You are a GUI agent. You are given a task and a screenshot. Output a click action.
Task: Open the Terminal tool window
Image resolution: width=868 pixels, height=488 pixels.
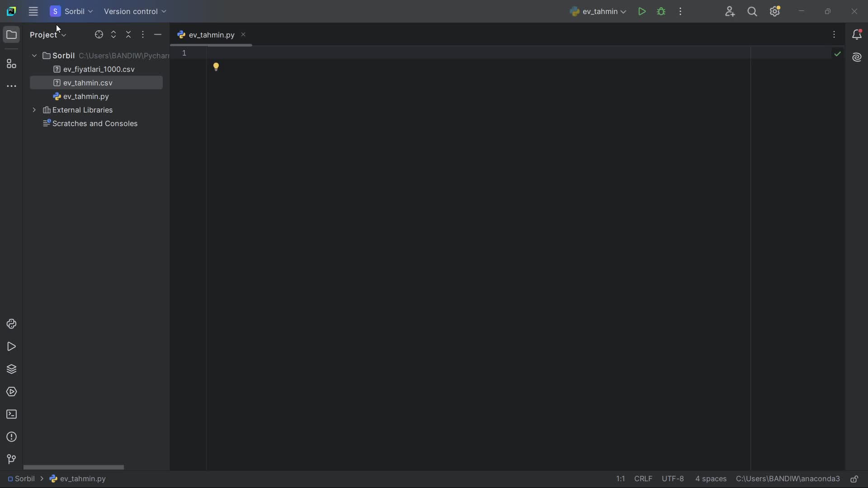[11, 415]
